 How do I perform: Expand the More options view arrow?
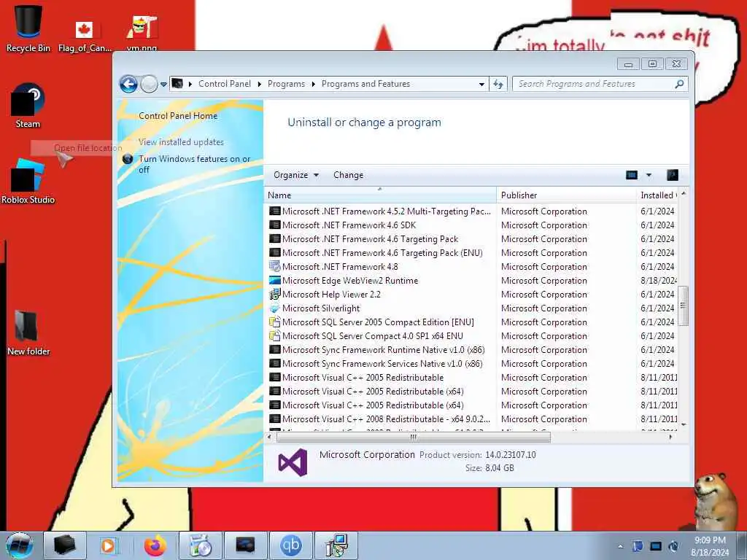click(649, 175)
